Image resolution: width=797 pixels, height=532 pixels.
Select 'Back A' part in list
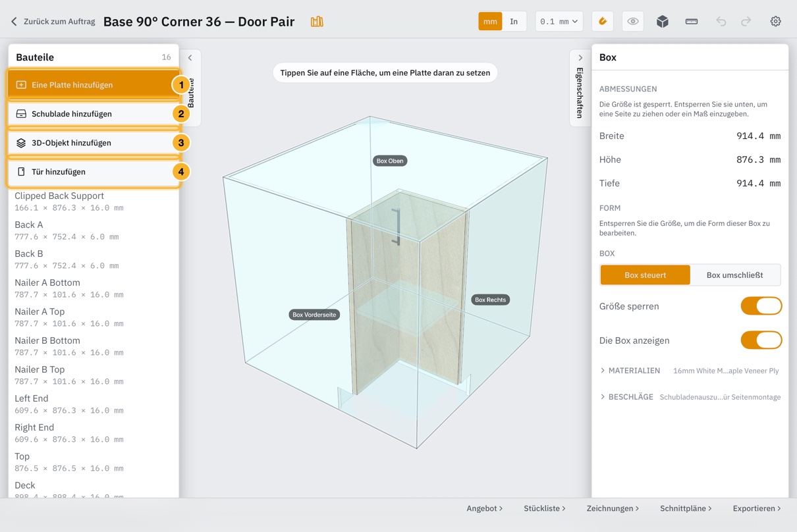(x=94, y=230)
